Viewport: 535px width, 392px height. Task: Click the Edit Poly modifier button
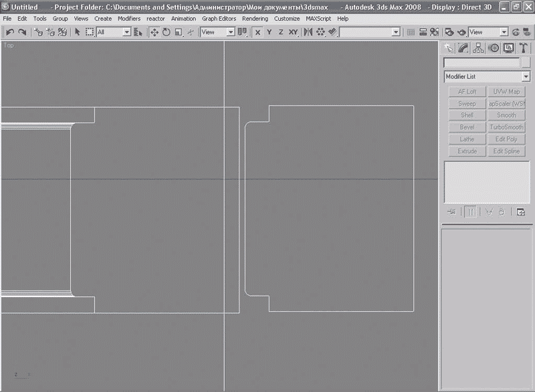click(x=506, y=139)
